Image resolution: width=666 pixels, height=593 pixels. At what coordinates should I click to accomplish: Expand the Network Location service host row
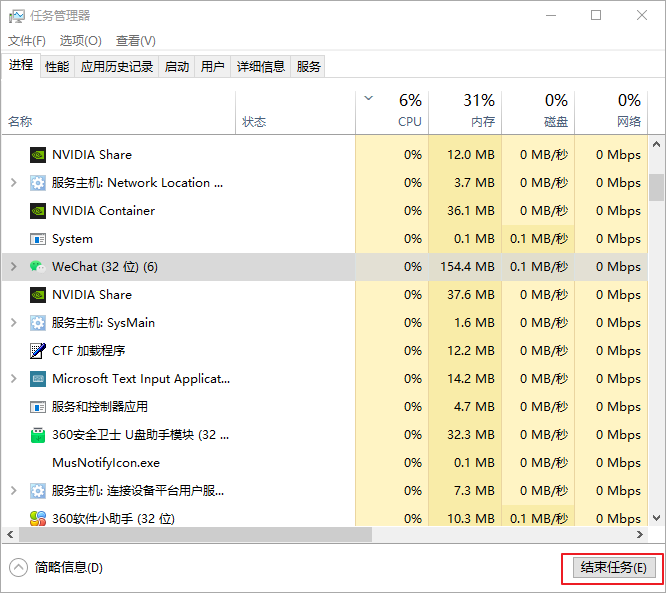pyautogui.click(x=14, y=183)
